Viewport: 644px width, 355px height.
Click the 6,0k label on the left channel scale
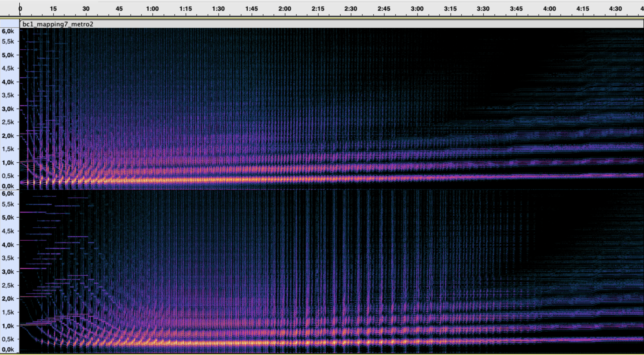point(8,31)
